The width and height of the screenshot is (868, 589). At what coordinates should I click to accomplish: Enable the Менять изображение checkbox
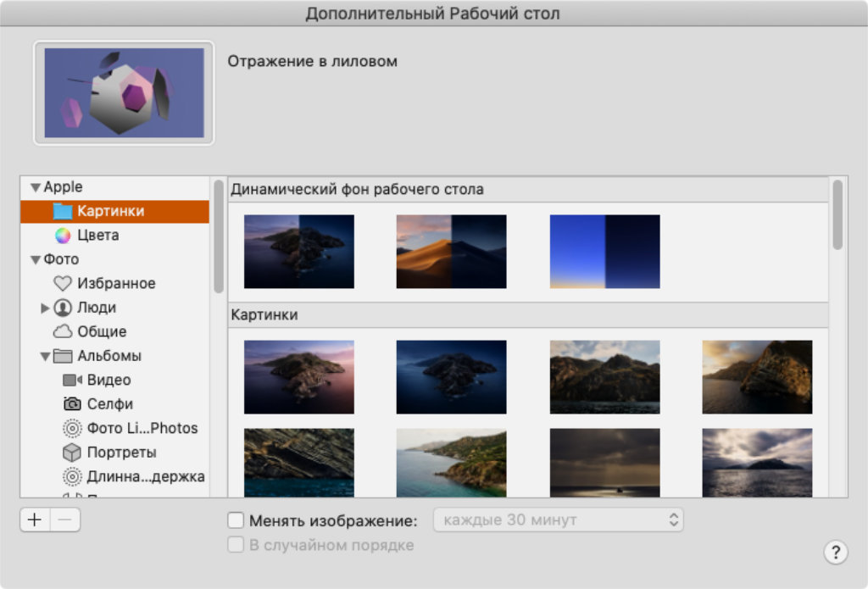click(x=236, y=520)
